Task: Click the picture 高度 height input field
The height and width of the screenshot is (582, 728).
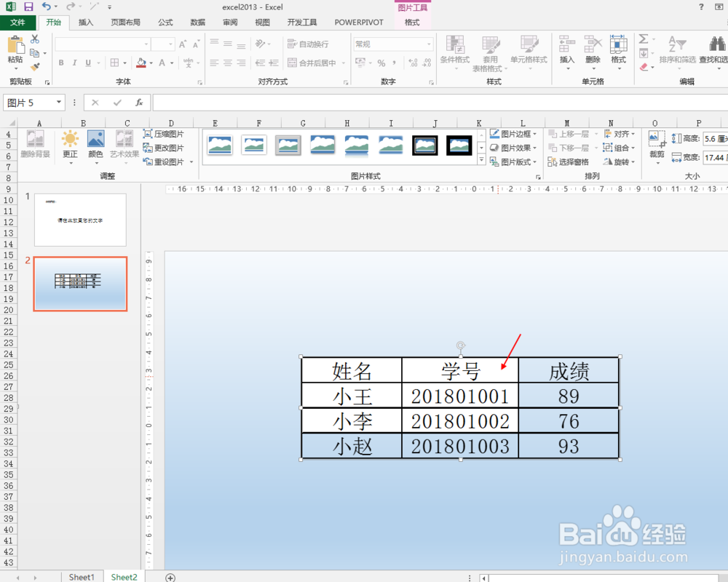Action: (x=715, y=138)
